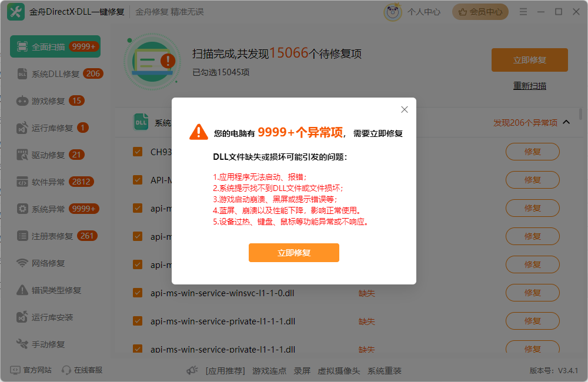Open the hamburger menu icon
This screenshot has height=382, width=588.
(523, 12)
